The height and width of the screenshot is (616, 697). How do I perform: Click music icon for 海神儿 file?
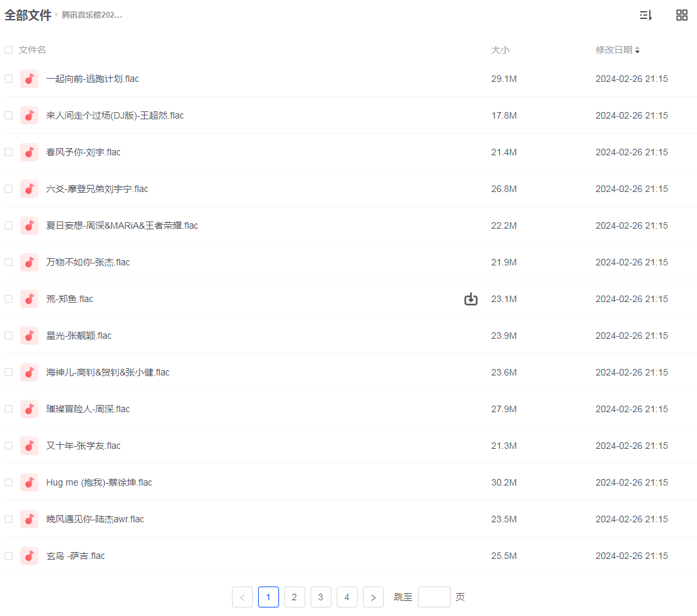[x=29, y=372]
